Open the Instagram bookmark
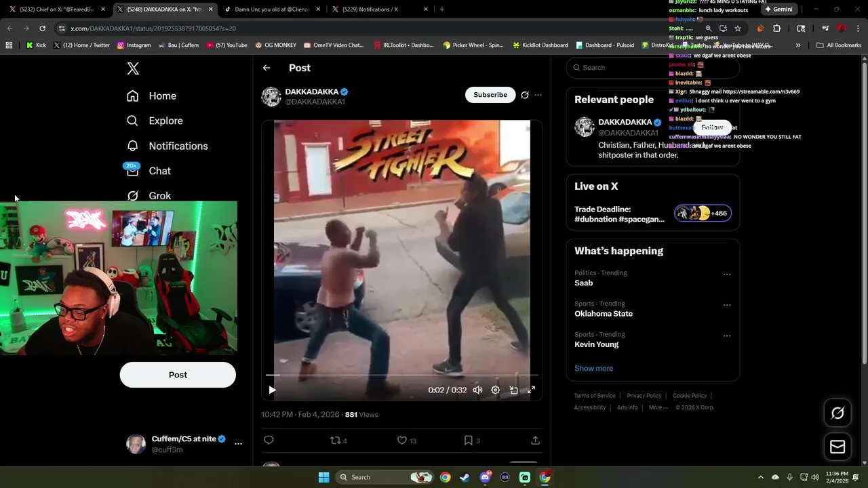Screen dimensions: 868x488 tap(134, 45)
